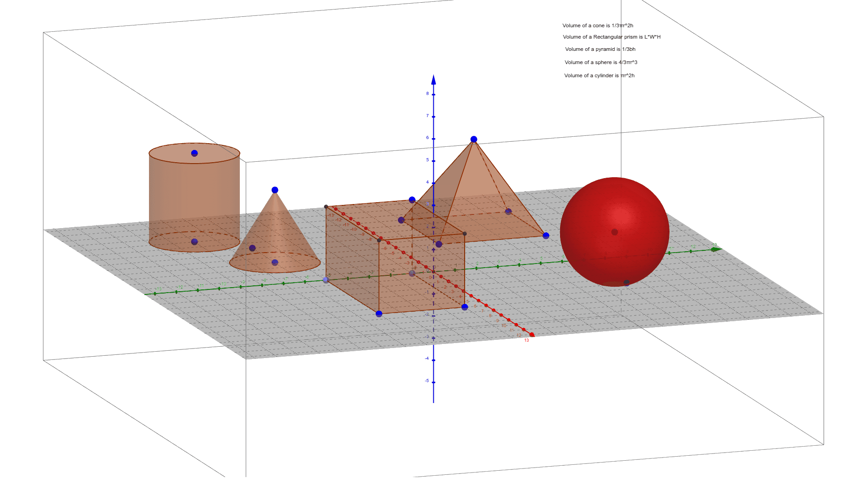The width and height of the screenshot is (868, 478).
Task: Click the pyramid volume 1/3bh text
Action: [x=600, y=49]
